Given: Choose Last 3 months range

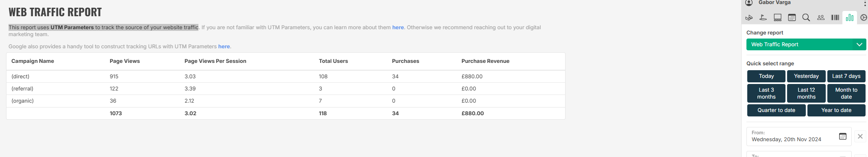Looking at the screenshot, I should pyautogui.click(x=766, y=93).
